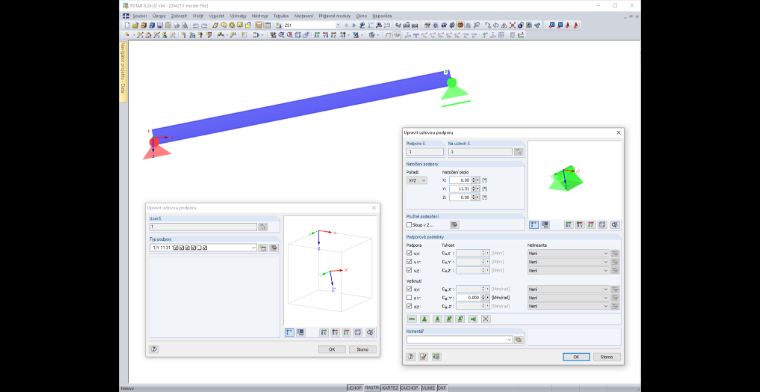
Task: Open the Pořadí XYZ sequence dropdown
Action: pos(417,180)
